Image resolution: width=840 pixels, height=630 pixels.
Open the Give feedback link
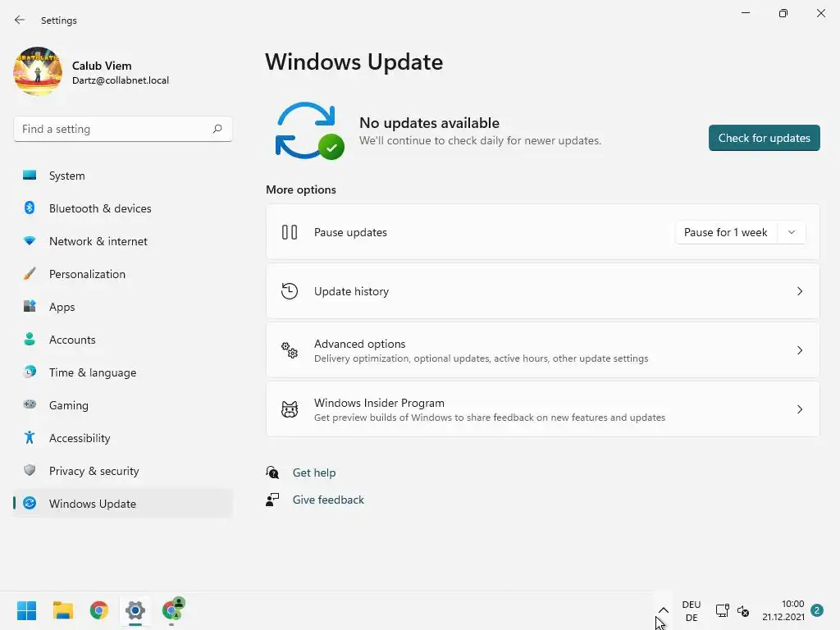[328, 500]
